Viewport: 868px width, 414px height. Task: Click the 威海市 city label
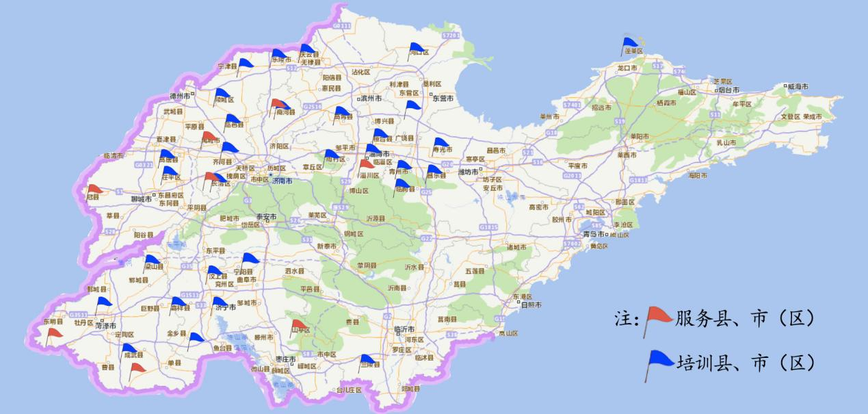click(x=797, y=87)
